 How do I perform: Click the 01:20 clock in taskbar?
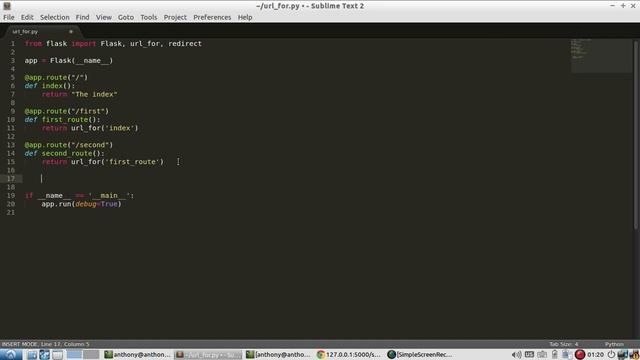click(596, 354)
